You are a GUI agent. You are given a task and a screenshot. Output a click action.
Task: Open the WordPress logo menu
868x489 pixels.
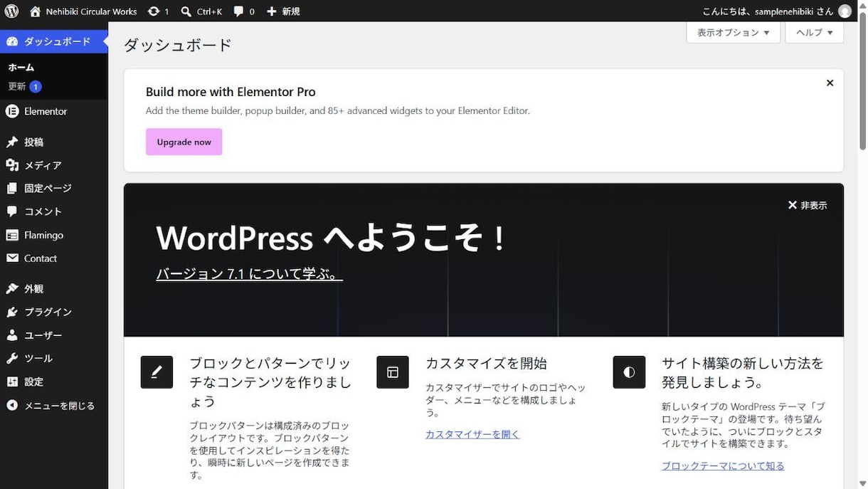[x=11, y=11]
